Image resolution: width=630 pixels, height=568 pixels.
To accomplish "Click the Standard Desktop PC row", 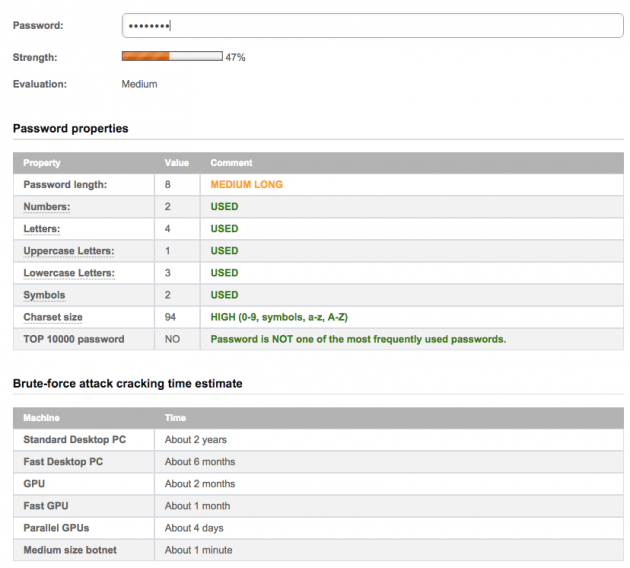I will pyautogui.click(x=318, y=439).
